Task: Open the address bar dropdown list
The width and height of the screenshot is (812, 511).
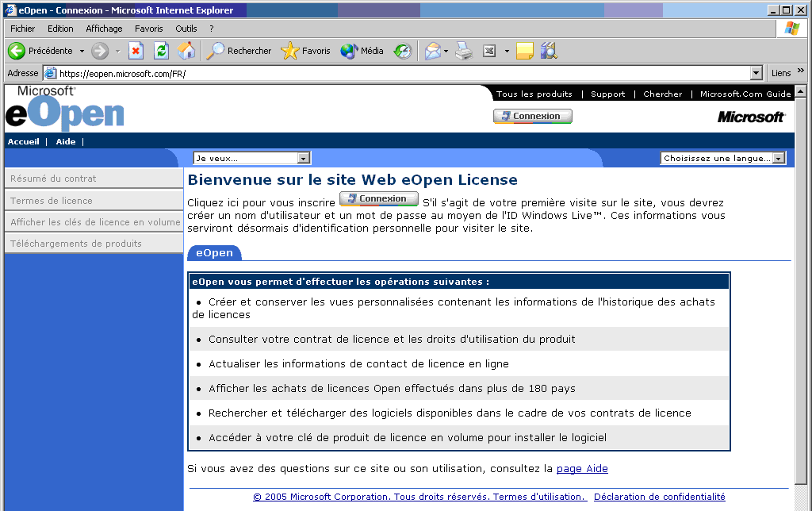Action: (756, 73)
